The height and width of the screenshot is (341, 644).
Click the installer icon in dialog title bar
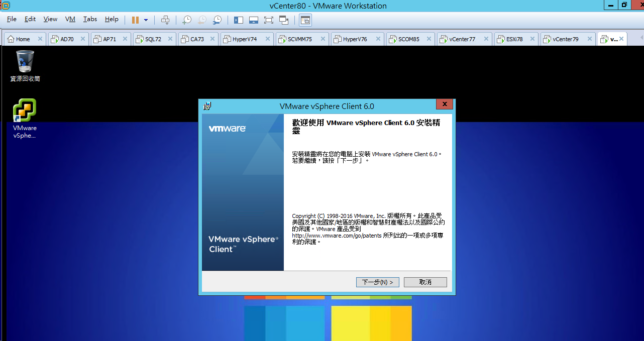click(207, 106)
